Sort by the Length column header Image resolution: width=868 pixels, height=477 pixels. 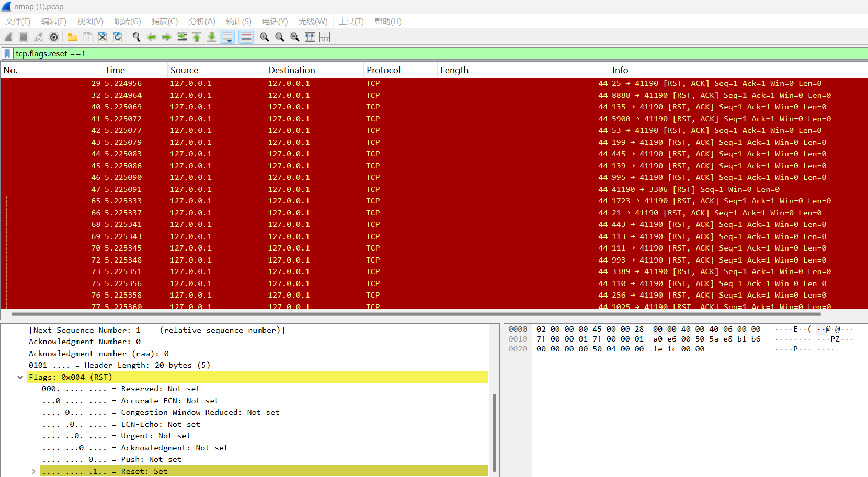523,70
